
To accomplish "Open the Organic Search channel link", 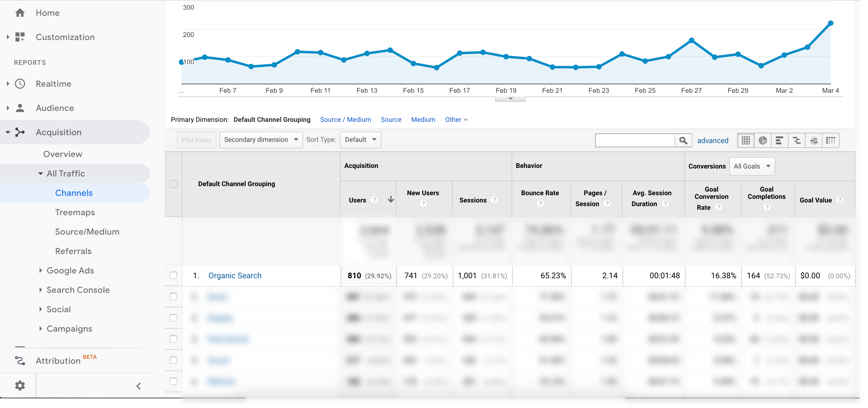I will [235, 276].
